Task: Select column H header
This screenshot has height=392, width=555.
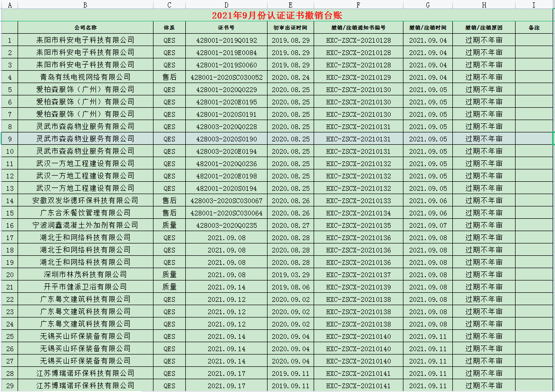Action: coord(484,5)
